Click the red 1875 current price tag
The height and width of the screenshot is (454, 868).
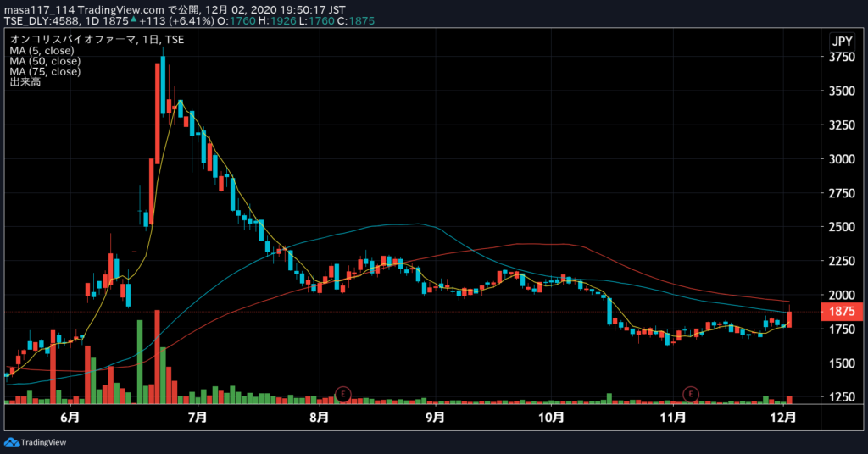click(842, 312)
